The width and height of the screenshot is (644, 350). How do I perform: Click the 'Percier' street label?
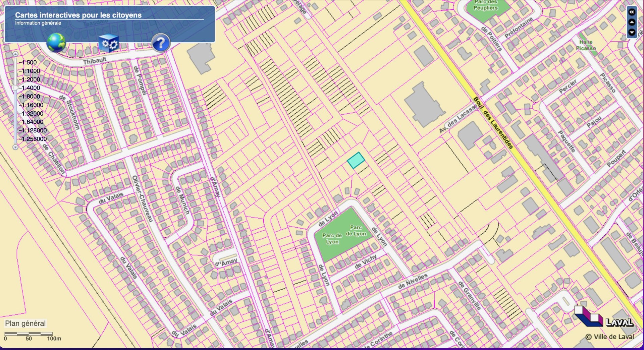click(568, 86)
